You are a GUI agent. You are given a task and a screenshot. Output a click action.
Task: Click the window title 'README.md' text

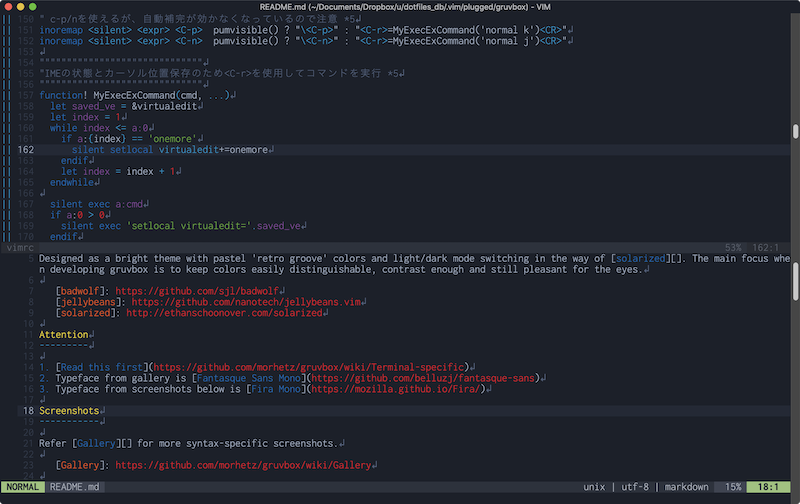pos(283,7)
